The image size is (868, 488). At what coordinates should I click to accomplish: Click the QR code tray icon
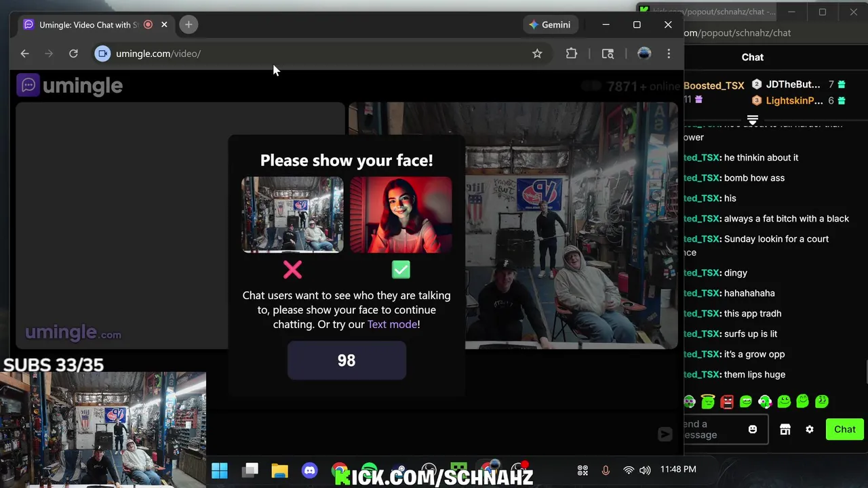pyautogui.click(x=583, y=470)
